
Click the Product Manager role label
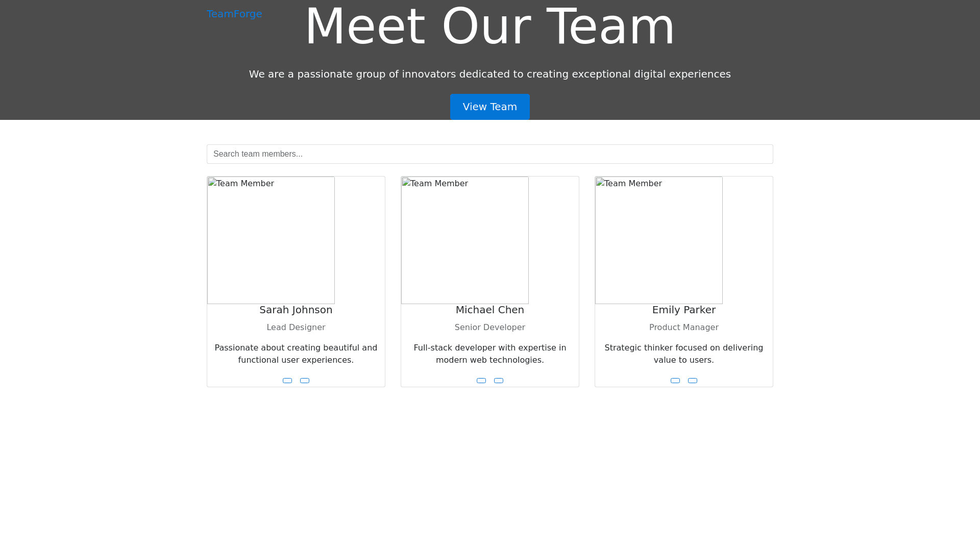(683, 328)
